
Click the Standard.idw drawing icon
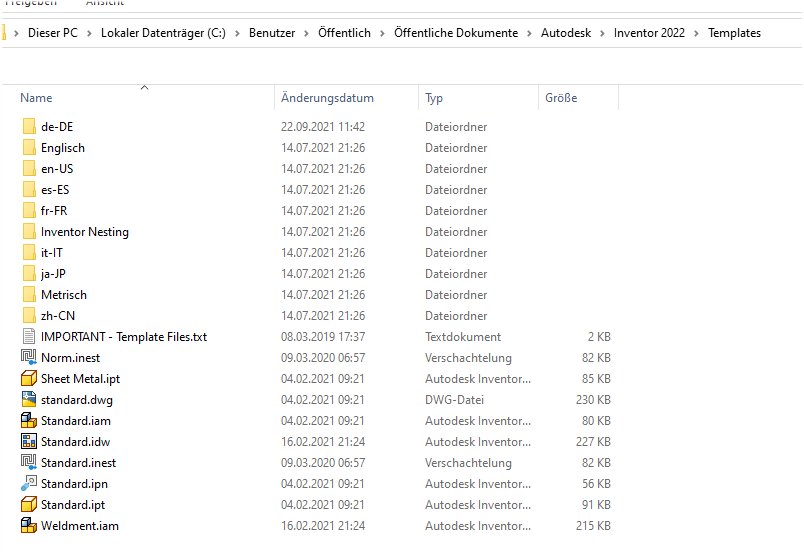coord(29,441)
